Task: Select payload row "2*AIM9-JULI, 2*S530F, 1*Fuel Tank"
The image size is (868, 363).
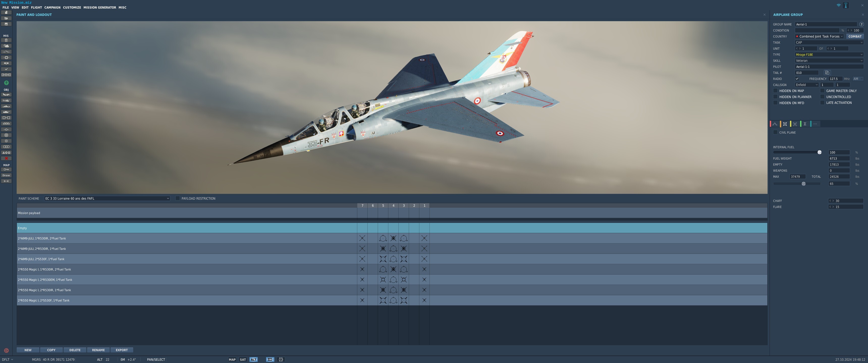Action: [392, 259]
